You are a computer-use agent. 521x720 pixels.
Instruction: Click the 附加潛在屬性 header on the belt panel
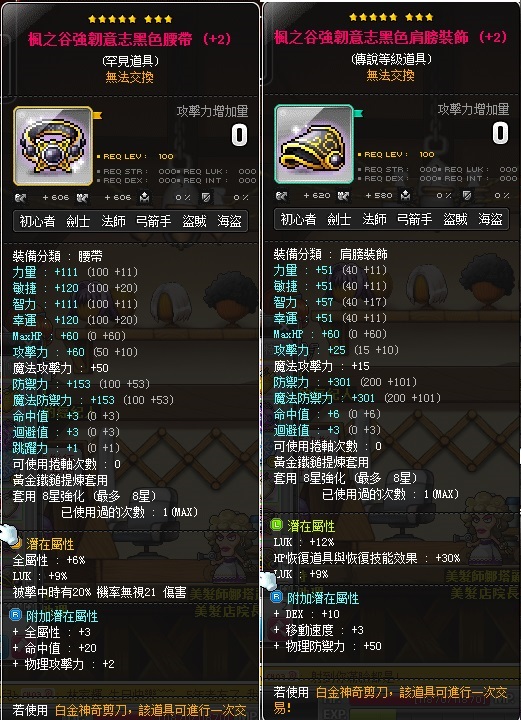[x=62, y=616]
